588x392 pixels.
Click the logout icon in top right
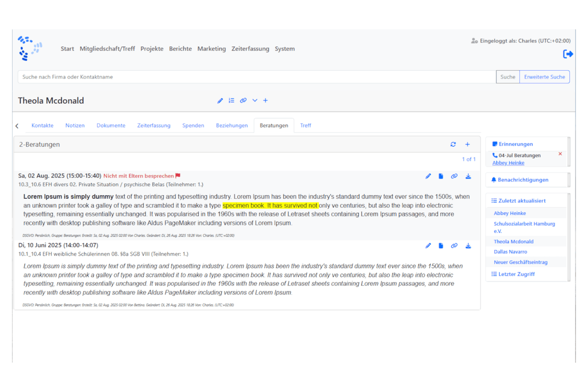click(568, 54)
